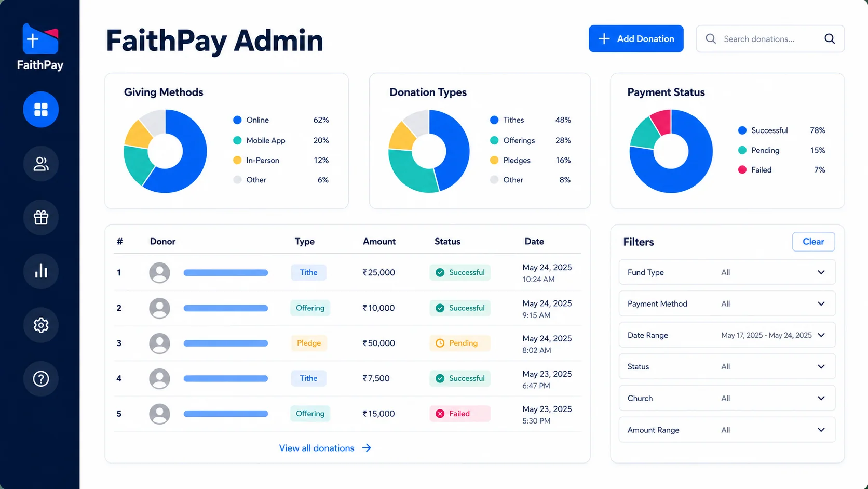Expand the Amount Range dropdown
Viewport: 868px width, 489px height.
(x=727, y=430)
